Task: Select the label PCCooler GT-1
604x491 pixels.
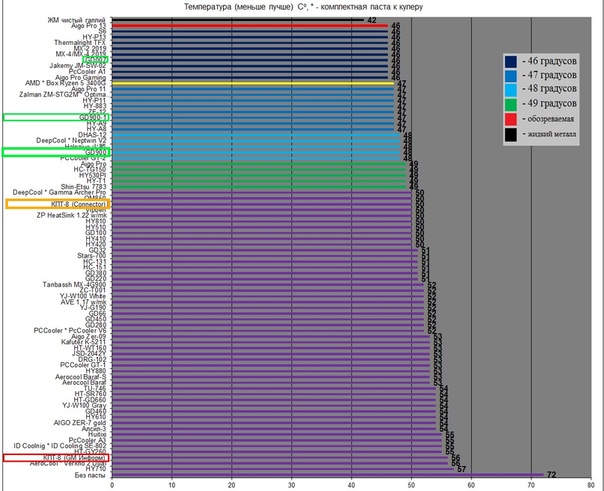Action: coord(83,365)
